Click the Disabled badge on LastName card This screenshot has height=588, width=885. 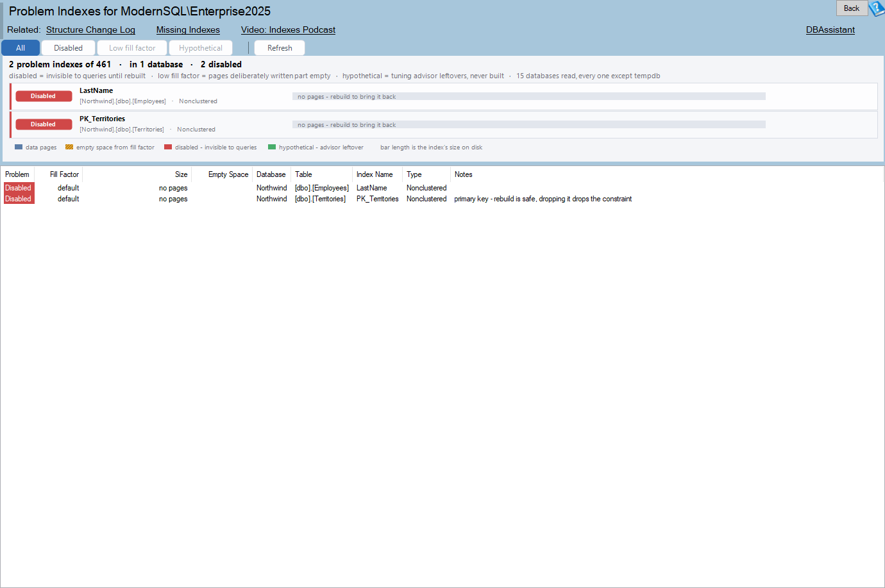tap(44, 96)
